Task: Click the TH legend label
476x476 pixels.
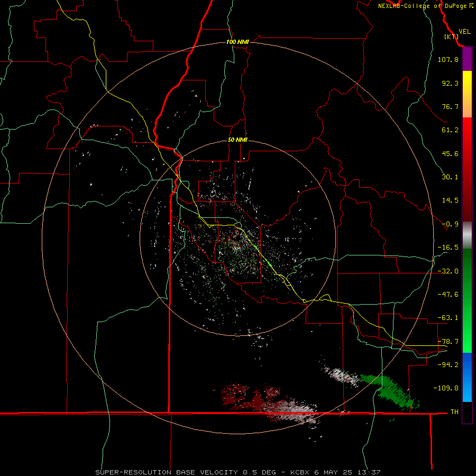Action: tap(454, 411)
